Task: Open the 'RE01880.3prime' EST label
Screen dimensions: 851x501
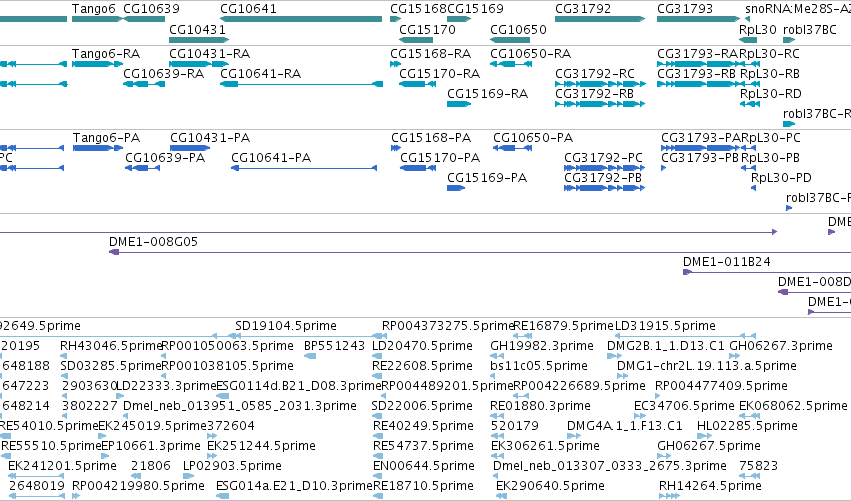Action: [x=540, y=406]
